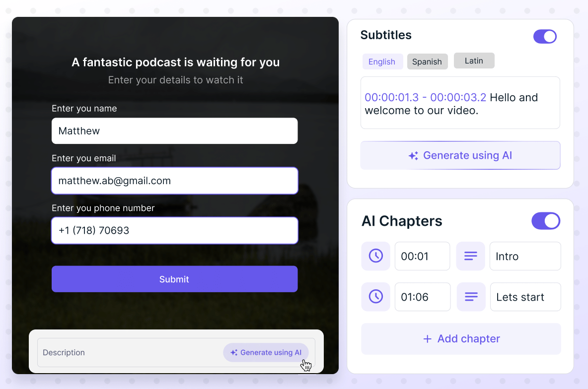Click the clock icon next to the 00:01 chapter
Screen dimensions: 588x389
pos(376,256)
